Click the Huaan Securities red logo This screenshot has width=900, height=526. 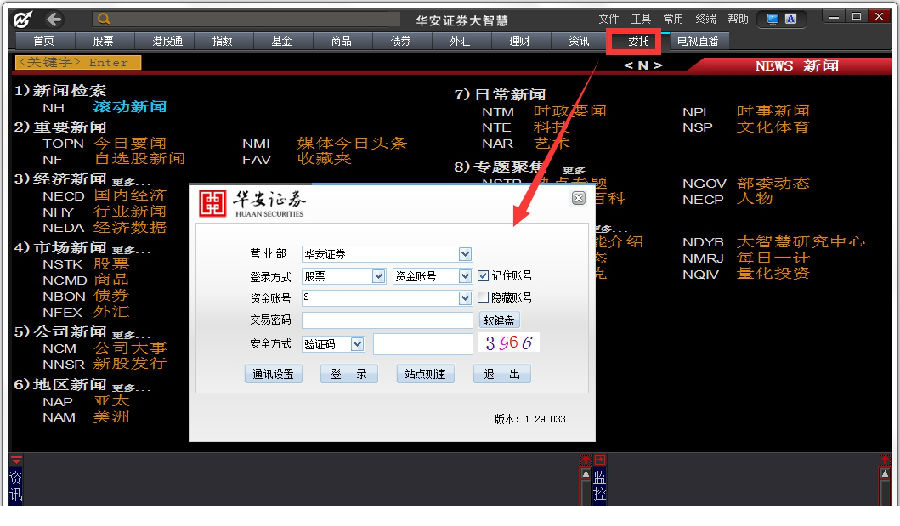214,203
